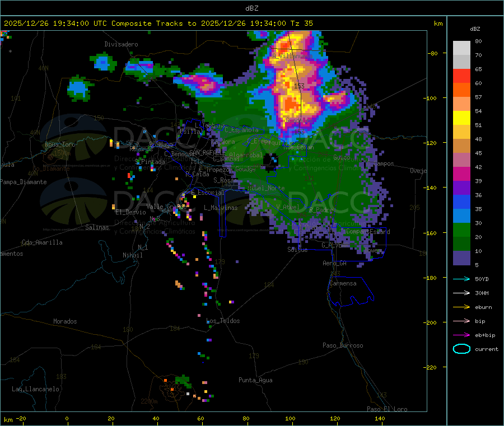Click the cyan 'current' ellipse legend symbol
Image resolution: width=504 pixels, height=426 pixels.
tap(461, 349)
